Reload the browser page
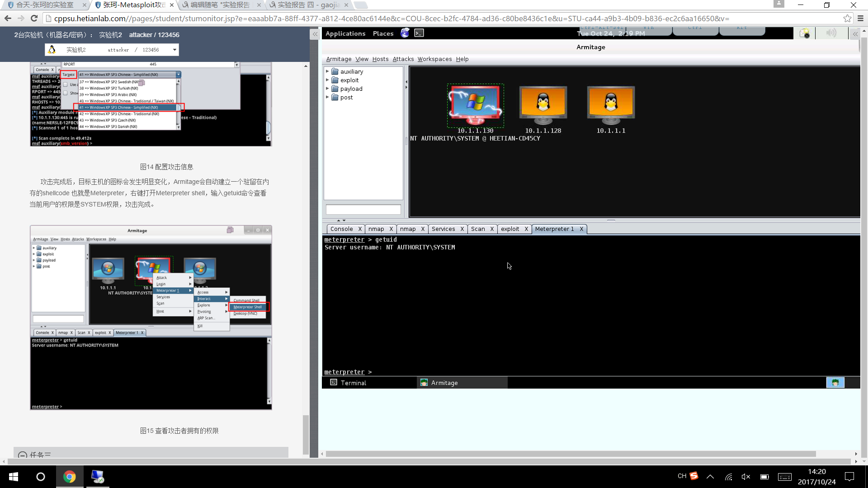 34,19
